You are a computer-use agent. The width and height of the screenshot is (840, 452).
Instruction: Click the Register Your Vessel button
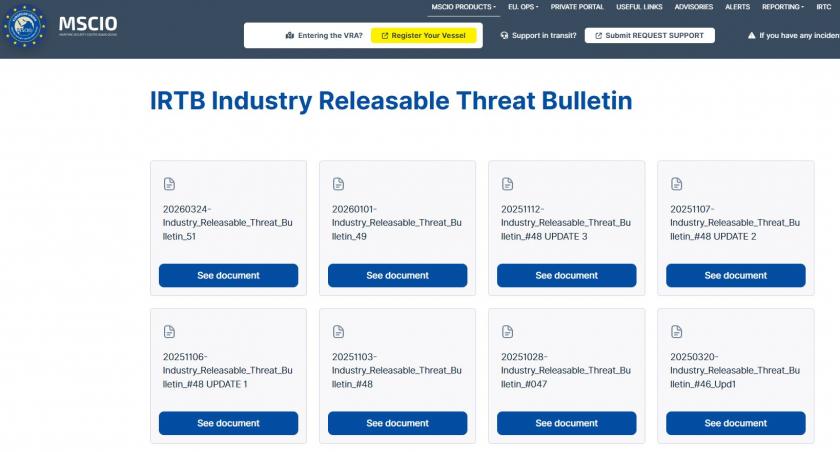423,35
